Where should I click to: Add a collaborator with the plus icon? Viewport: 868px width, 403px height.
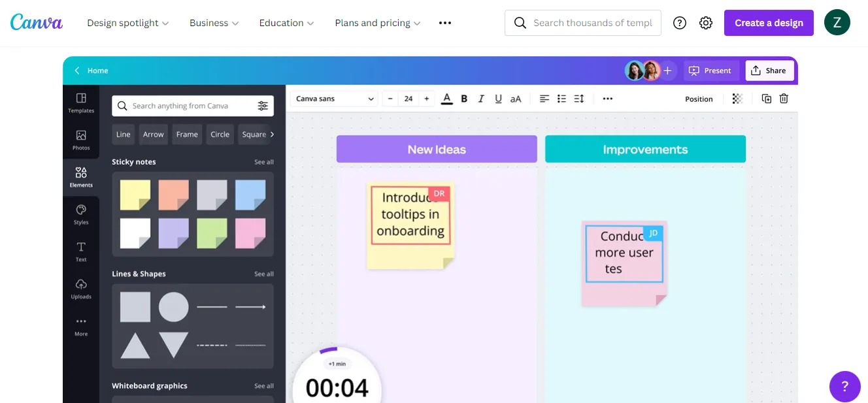(667, 71)
